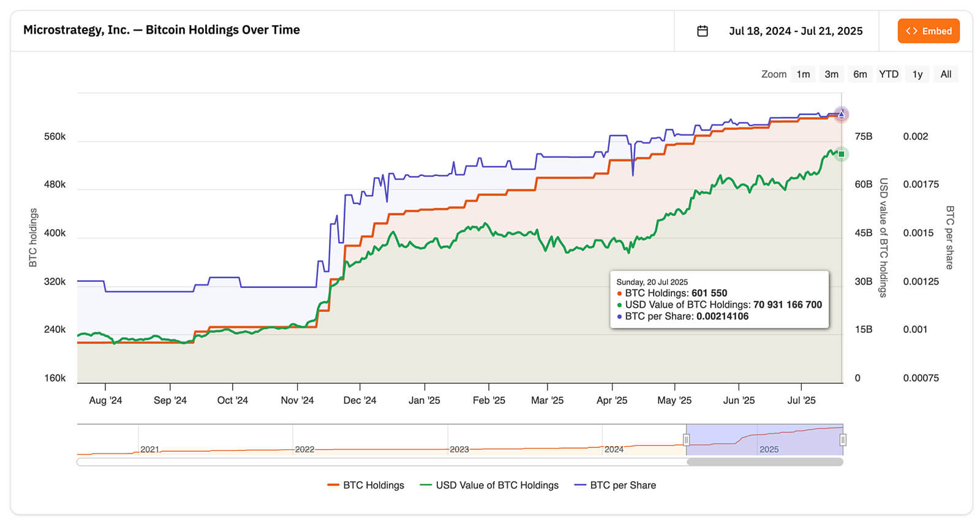Screen dimensions: 980x521
Task: Grab the right navigator range handle
Action: click(x=843, y=439)
